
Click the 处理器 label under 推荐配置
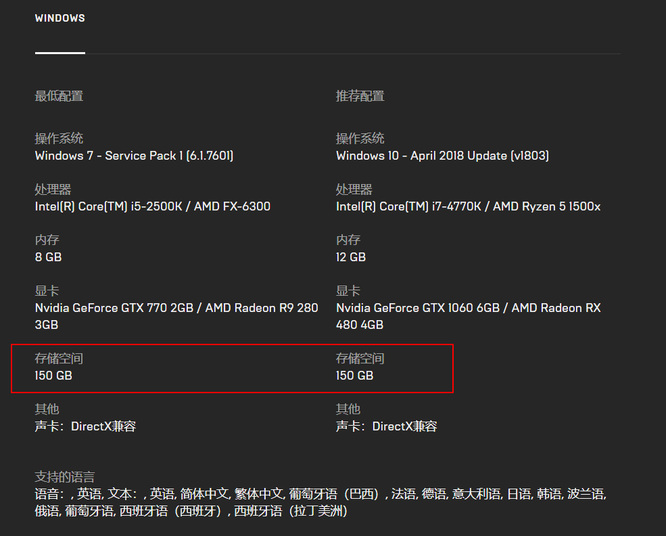tap(354, 190)
